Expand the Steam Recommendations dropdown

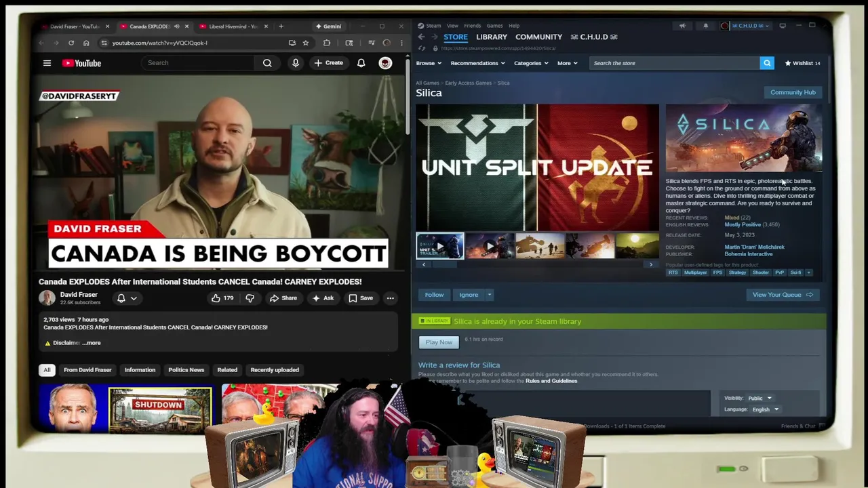pyautogui.click(x=478, y=63)
